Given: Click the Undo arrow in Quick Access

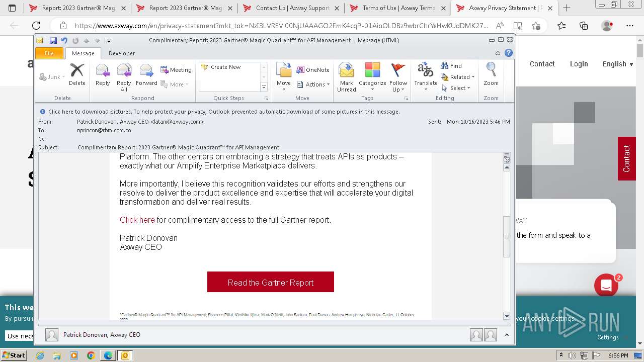Looking at the screenshot, I should (64, 41).
